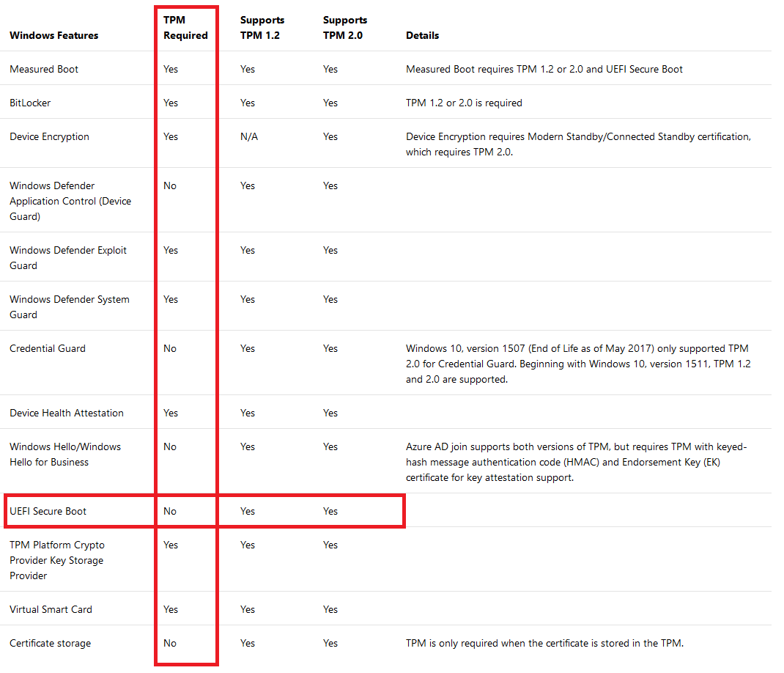Click TPM Required 'No' for Device Guard row
Screen dimensions: 784x673
click(170, 185)
